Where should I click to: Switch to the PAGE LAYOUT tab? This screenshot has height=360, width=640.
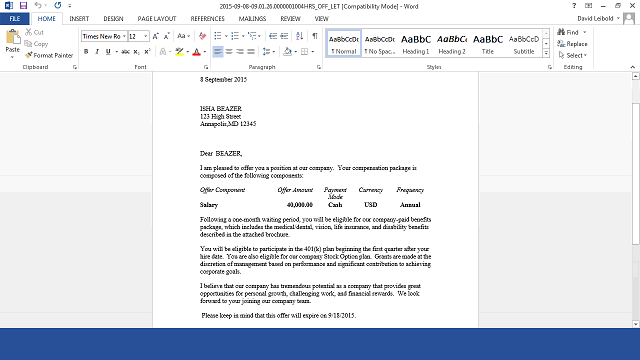(157, 19)
